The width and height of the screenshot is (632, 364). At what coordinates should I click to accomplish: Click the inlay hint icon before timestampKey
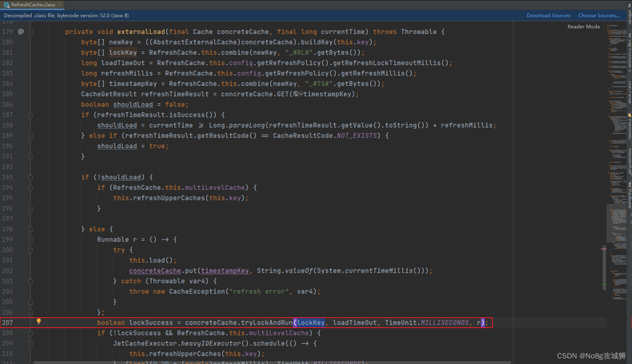coord(298,94)
